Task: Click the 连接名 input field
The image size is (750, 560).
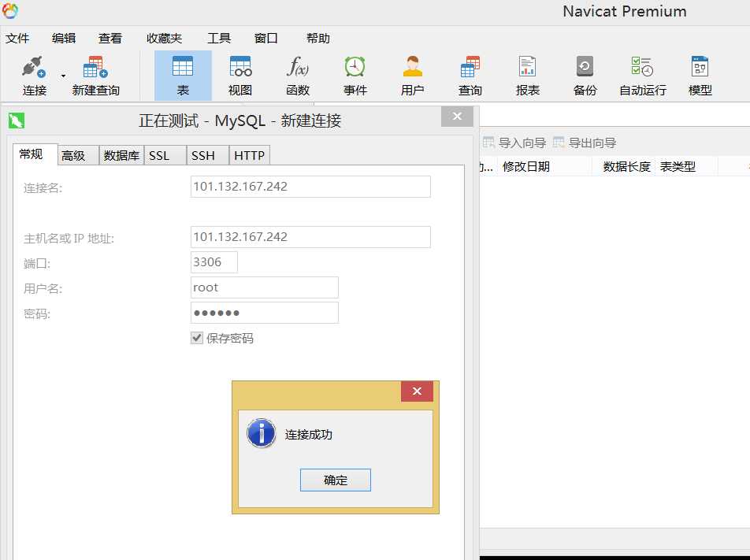Action: pyautogui.click(x=310, y=187)
